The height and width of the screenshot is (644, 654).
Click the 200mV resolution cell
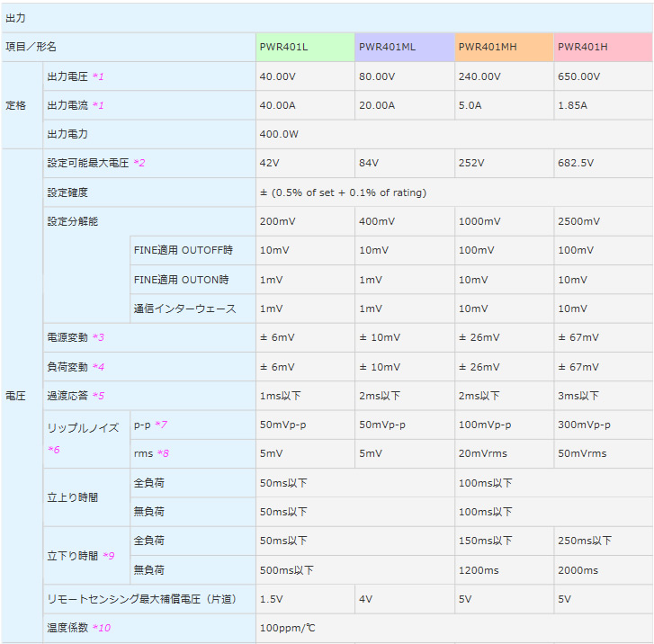(305, 221)
